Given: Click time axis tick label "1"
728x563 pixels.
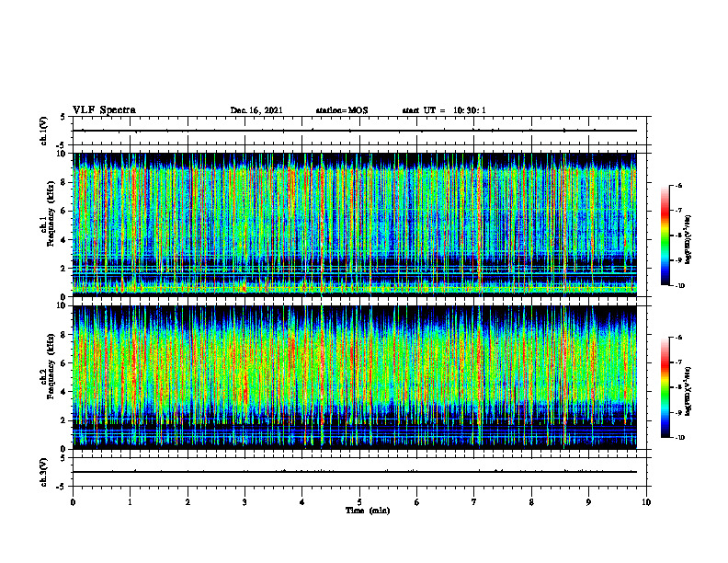Looking at the screenshot, I should pos(130,502).
